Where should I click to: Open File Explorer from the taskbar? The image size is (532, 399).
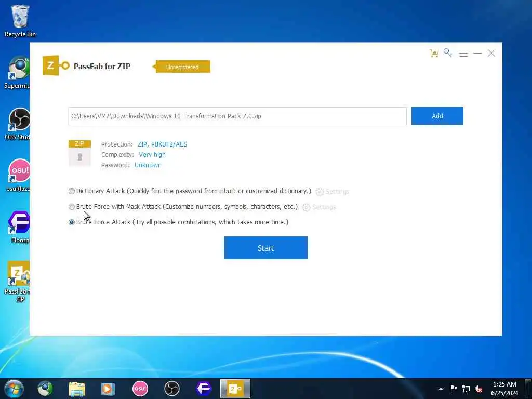click(x=77, y=389)
